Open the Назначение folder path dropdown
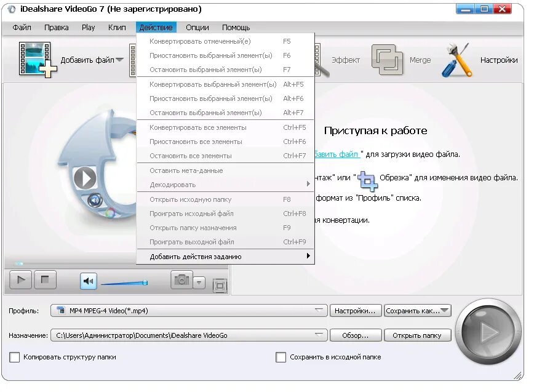534x392 pixels. 189,335
